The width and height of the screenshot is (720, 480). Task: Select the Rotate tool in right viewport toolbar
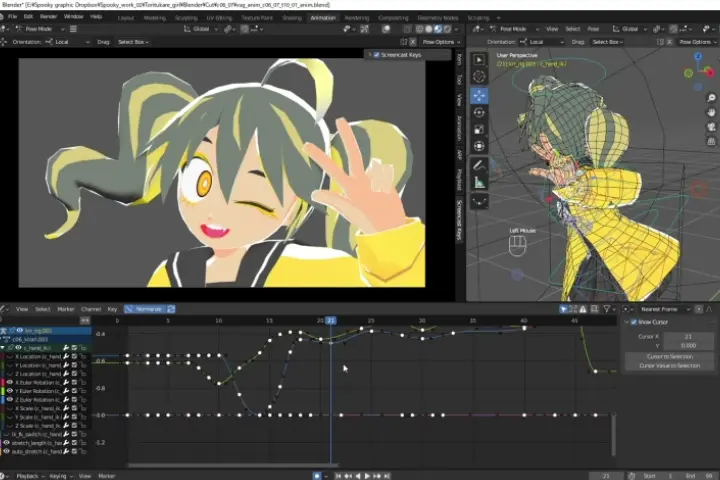pos(479,113)
